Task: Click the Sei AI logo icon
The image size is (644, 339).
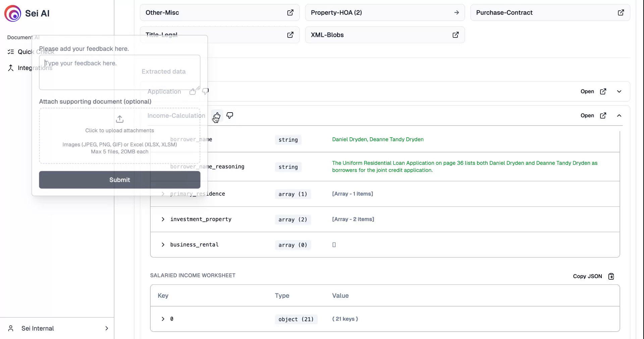Action: tap(13, 13)
